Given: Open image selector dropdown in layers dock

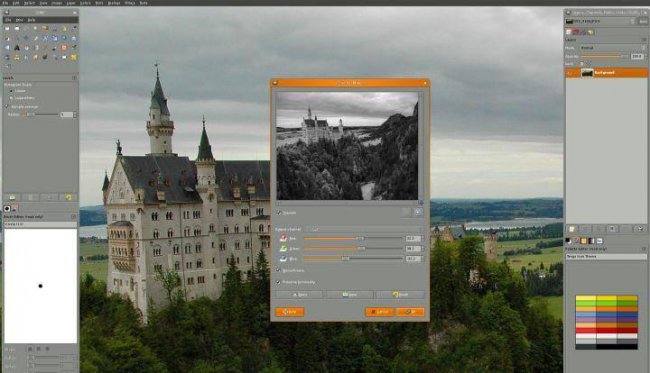Looking at the screenshot, I should click(600, 21).
